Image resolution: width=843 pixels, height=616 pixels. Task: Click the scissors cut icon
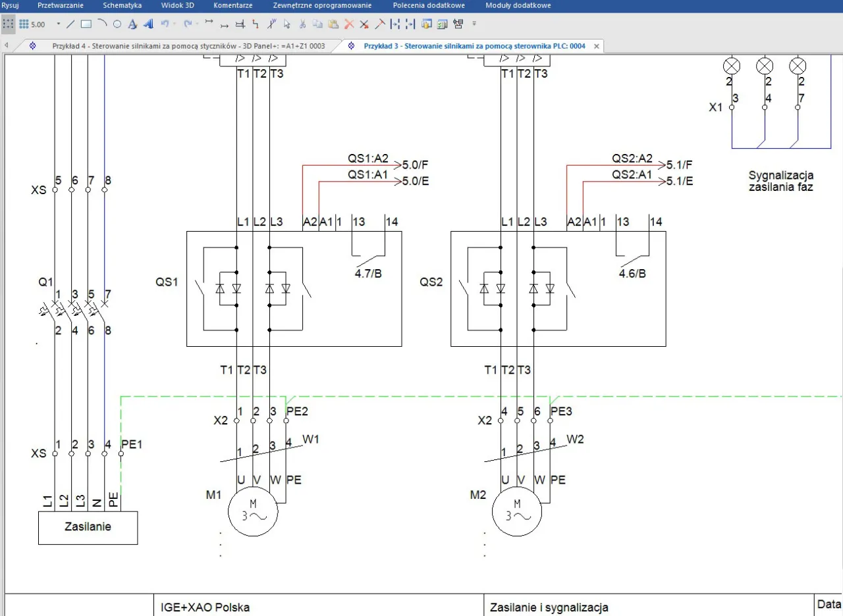(302, 24)
